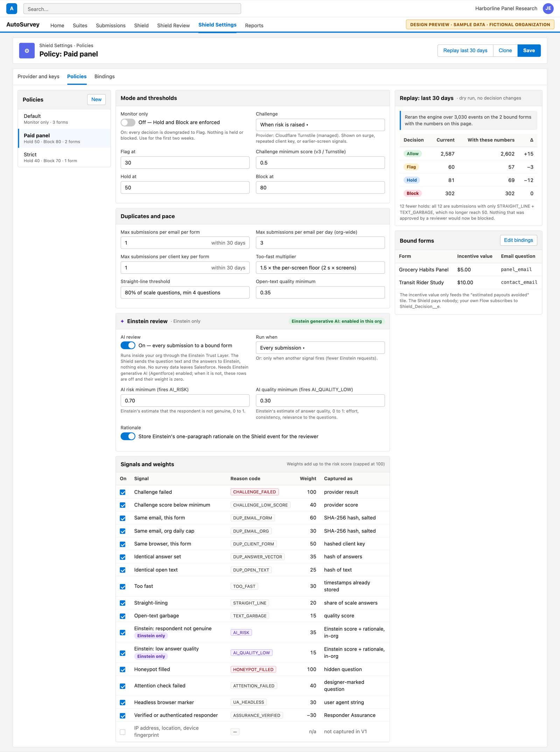Enable the IP address, location, device fingerprint checkbox
The image size is (560, 752).
coord(122,732)
